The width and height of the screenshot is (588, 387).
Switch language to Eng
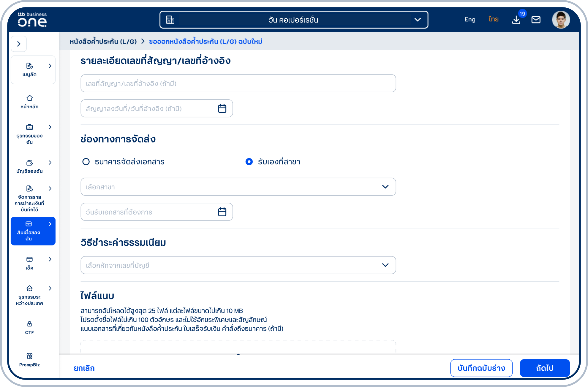click(x=470, y=20)
